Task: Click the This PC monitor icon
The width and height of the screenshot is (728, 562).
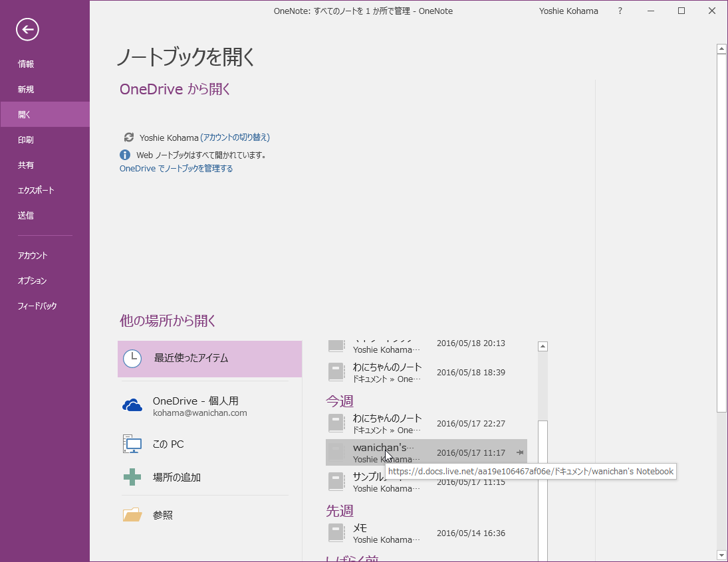Action: (x=132, y=444)
